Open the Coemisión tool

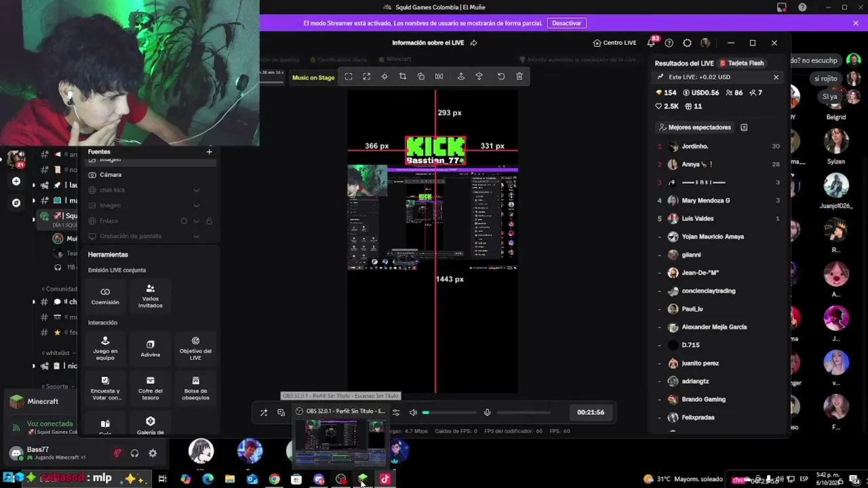pyautogui.click(x=105, y=296)
